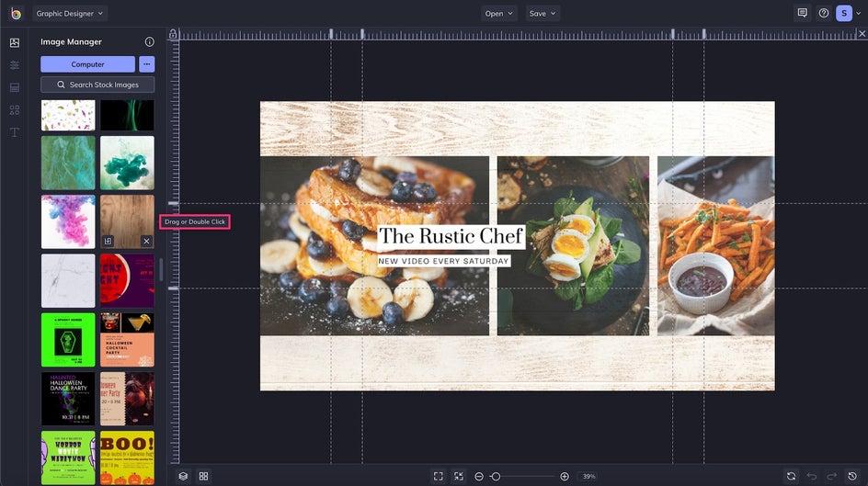Expand the user account menu chevron
Image resolution: width=868 pixels, height=486 pixels.
tap(859, 13)
